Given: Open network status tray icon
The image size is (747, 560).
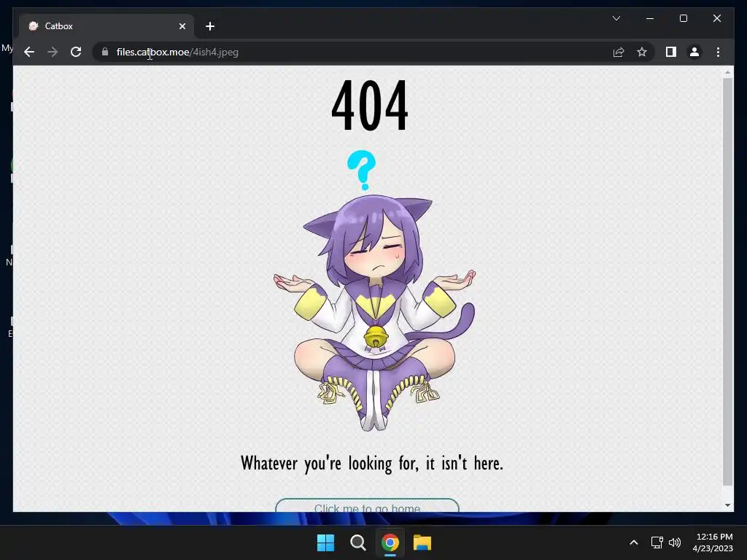Looking at the screenshot, I should point(657,542).
